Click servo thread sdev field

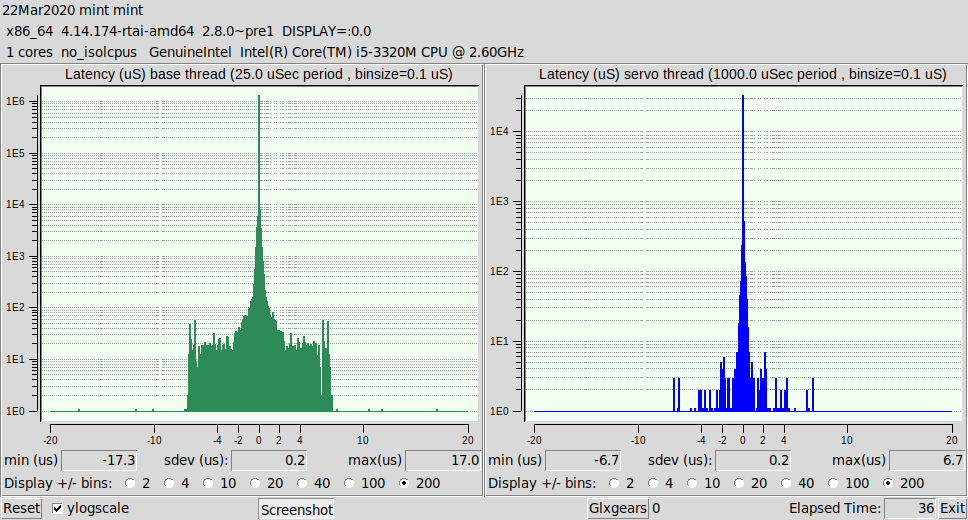753,460
